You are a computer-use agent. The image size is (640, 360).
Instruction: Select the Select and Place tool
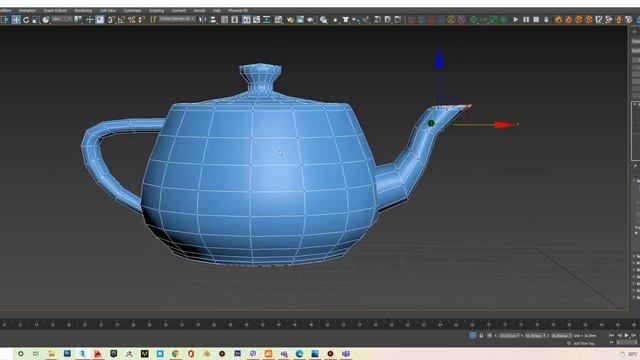tap(46, 20)
